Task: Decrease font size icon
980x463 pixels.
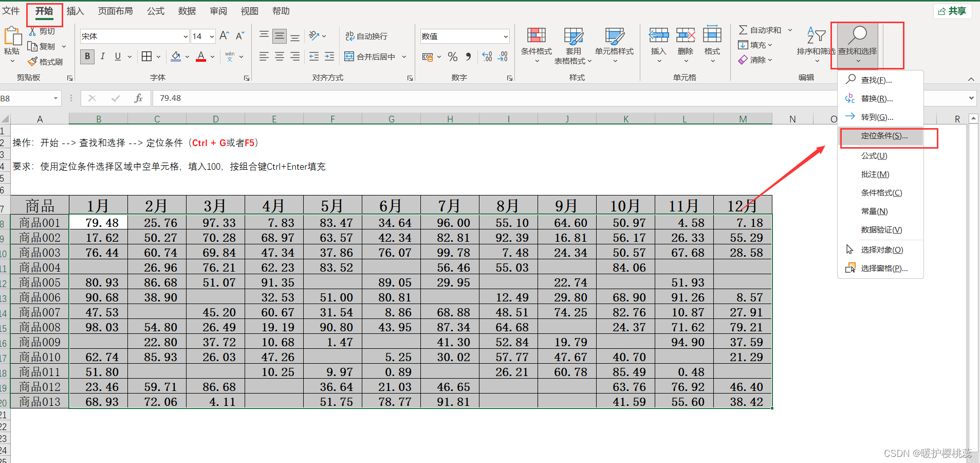Action: (240, 36)
